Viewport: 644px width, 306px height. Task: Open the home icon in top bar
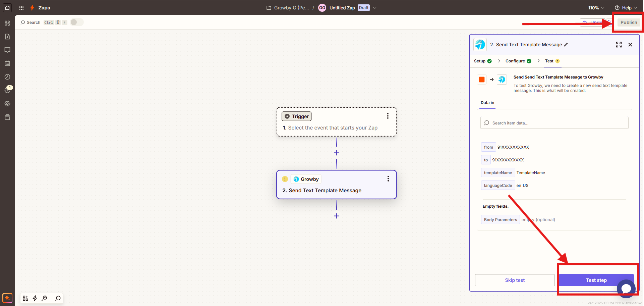(7, 7)
